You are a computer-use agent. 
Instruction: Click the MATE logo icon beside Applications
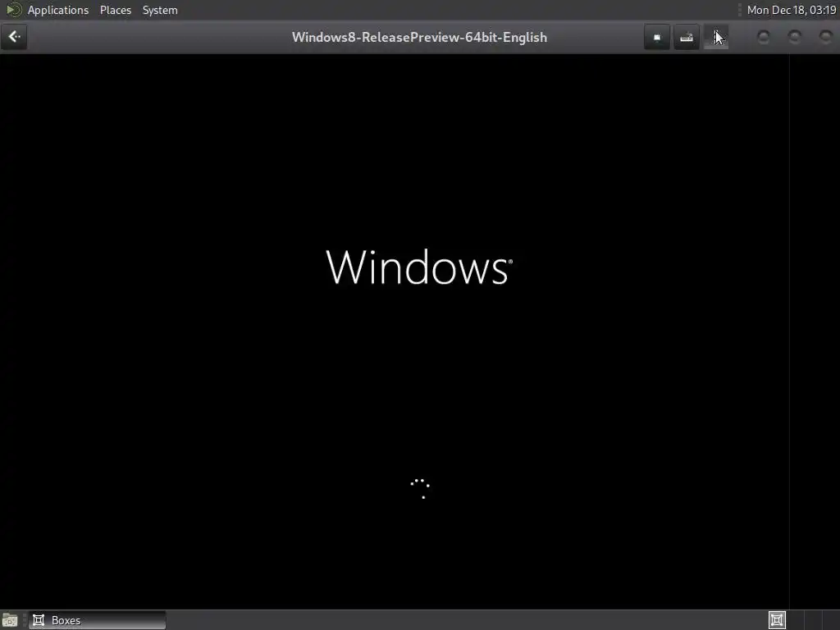13,10
